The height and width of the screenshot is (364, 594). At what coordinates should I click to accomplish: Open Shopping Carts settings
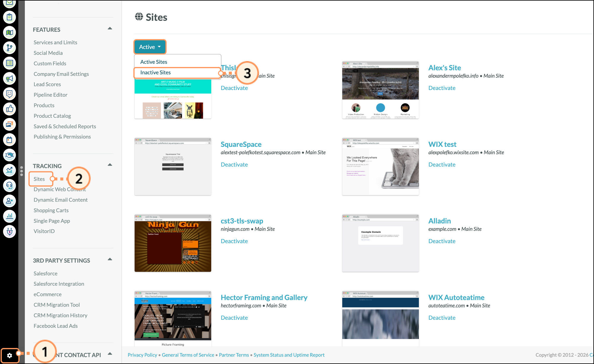(51, 210)
